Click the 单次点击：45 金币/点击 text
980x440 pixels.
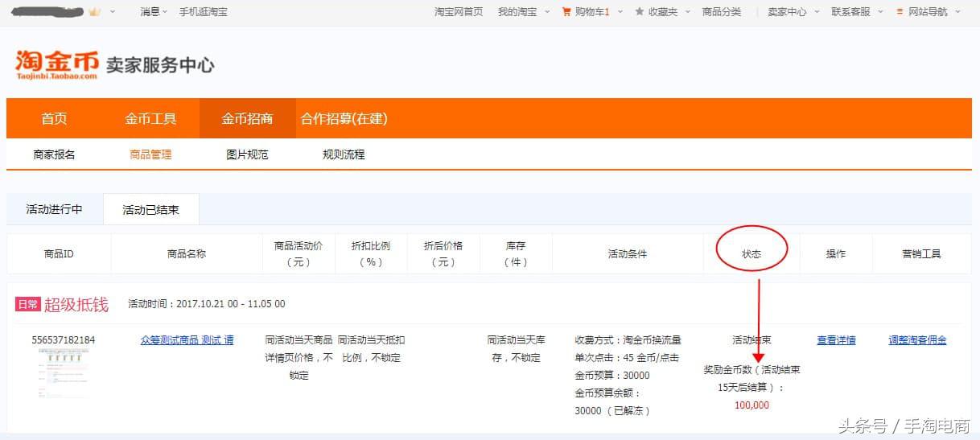click(x=627, y=358)
